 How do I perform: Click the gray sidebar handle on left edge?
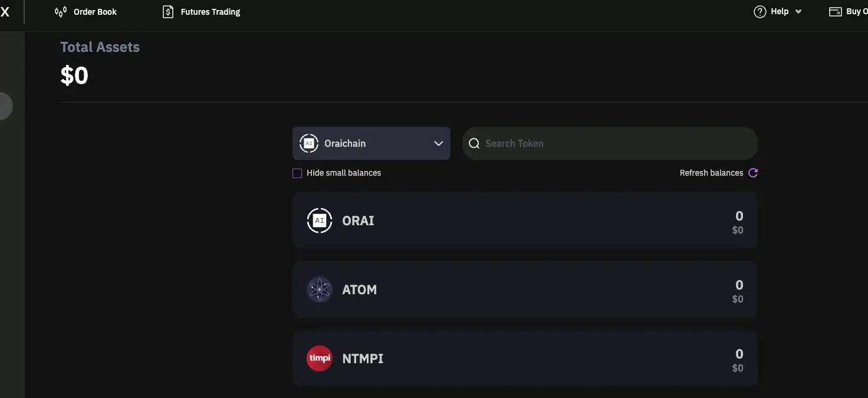coord(5,106)
